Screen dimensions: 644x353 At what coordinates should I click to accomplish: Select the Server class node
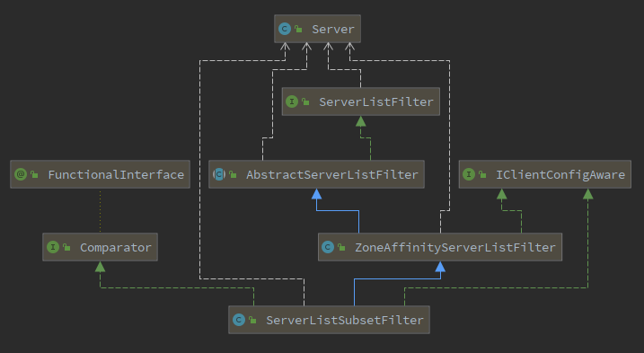pyautogui.click(x=317, y=29)
